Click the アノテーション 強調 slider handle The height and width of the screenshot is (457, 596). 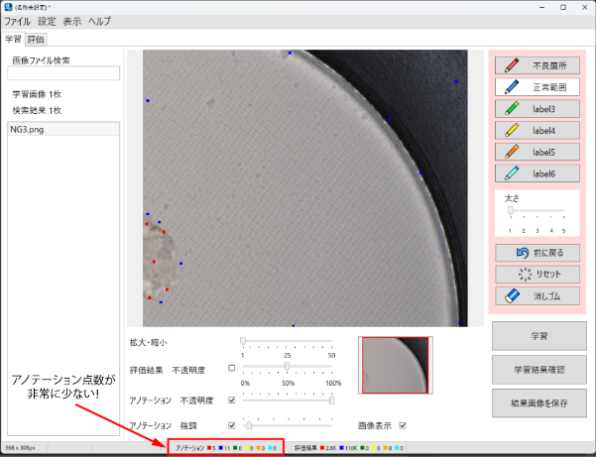tap(249, 425)
